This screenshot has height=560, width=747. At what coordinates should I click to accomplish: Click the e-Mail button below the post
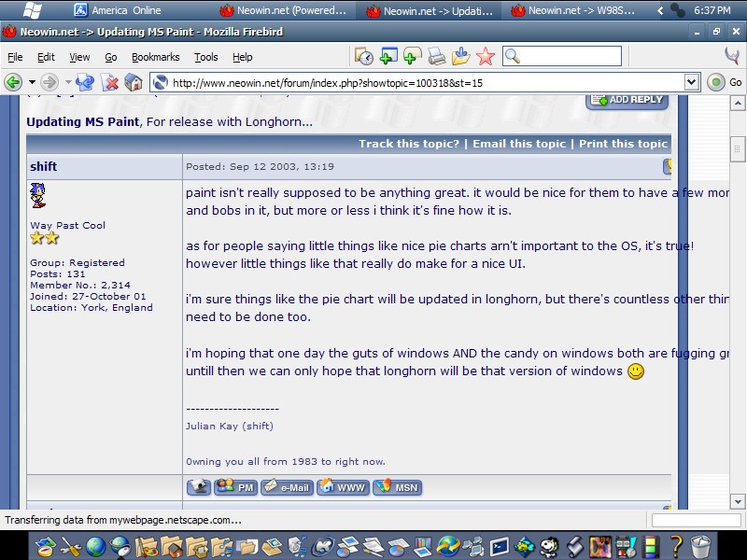(x=288, y=486)
